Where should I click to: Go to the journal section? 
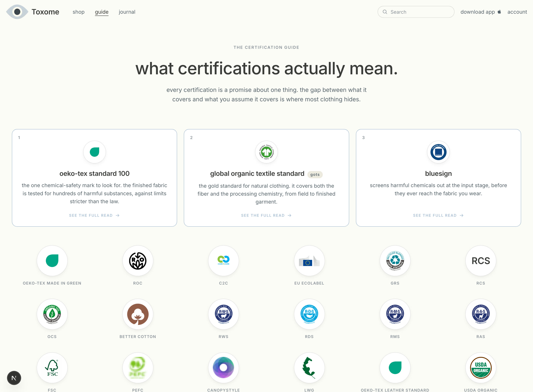127,12
